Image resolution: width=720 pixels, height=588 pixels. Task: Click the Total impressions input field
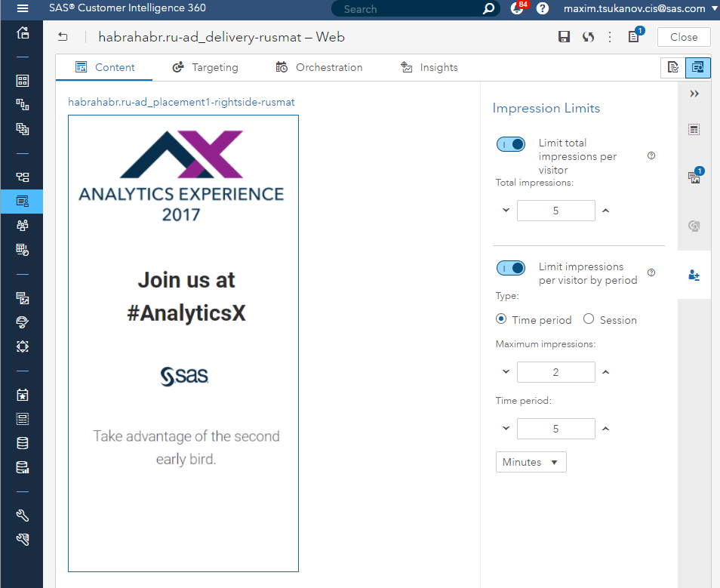pyautogui.click(x=555, y=211)
